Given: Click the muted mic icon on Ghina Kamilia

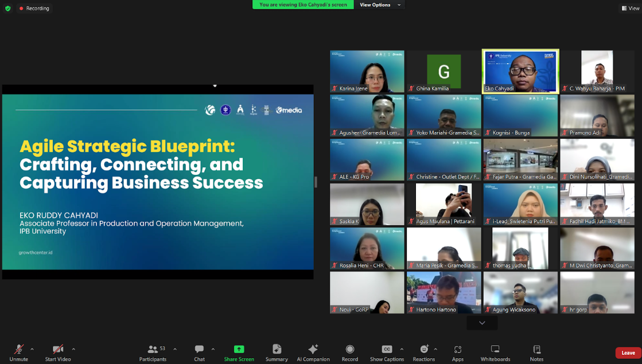Looking at the screenshot, I should (x=411, y=88).
